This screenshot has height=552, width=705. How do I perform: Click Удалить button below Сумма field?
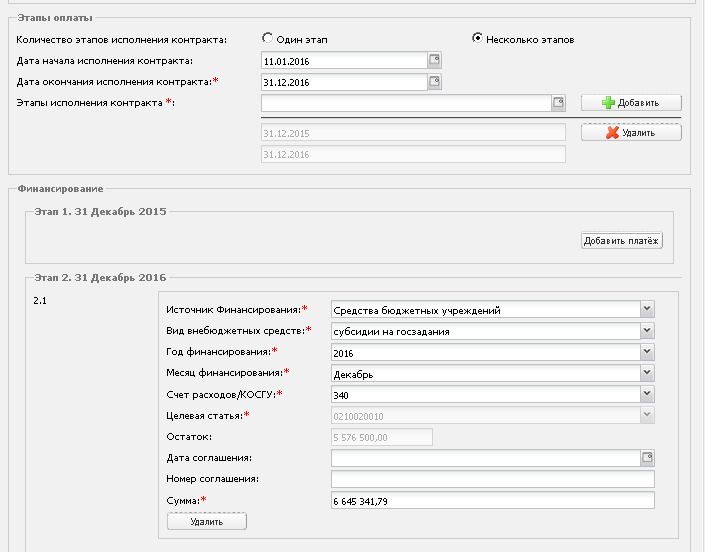point(206,521)
